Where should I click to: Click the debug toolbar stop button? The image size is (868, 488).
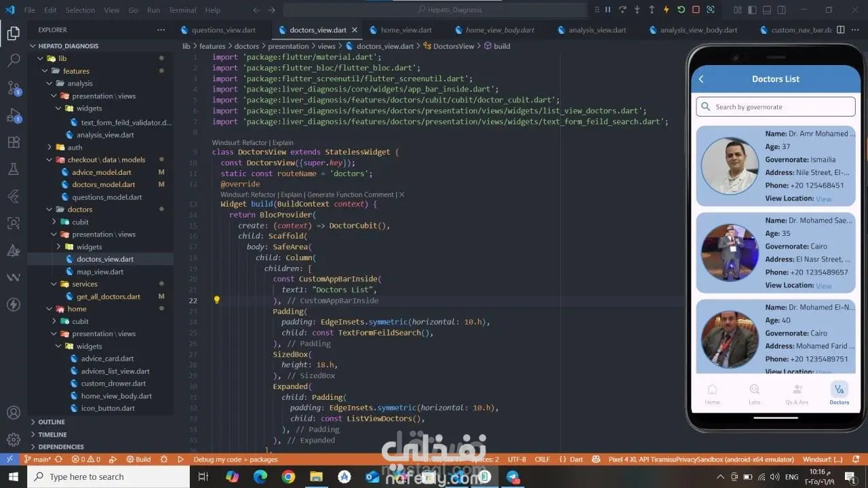coord(696,10)
